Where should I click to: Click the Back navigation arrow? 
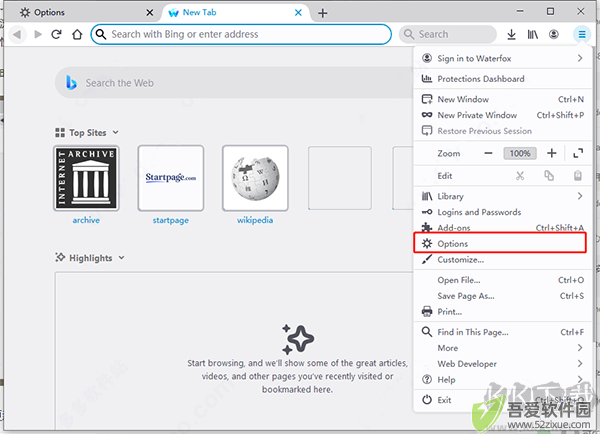point(17,34)
